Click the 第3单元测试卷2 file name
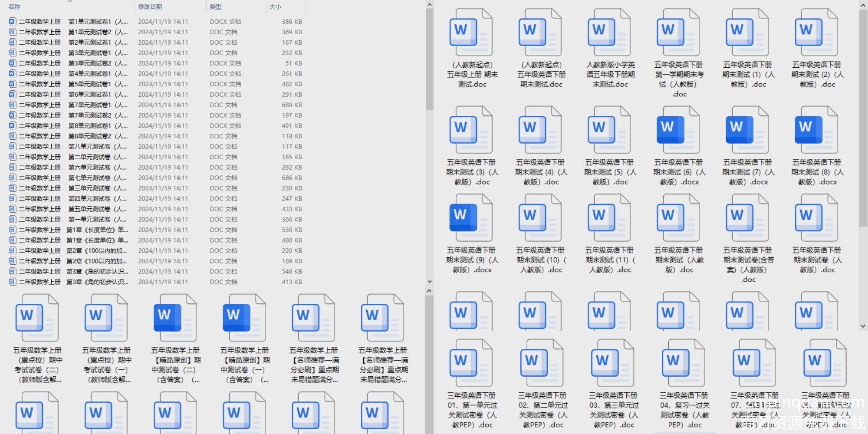This screenshot has width=868, height=434. 73,63
